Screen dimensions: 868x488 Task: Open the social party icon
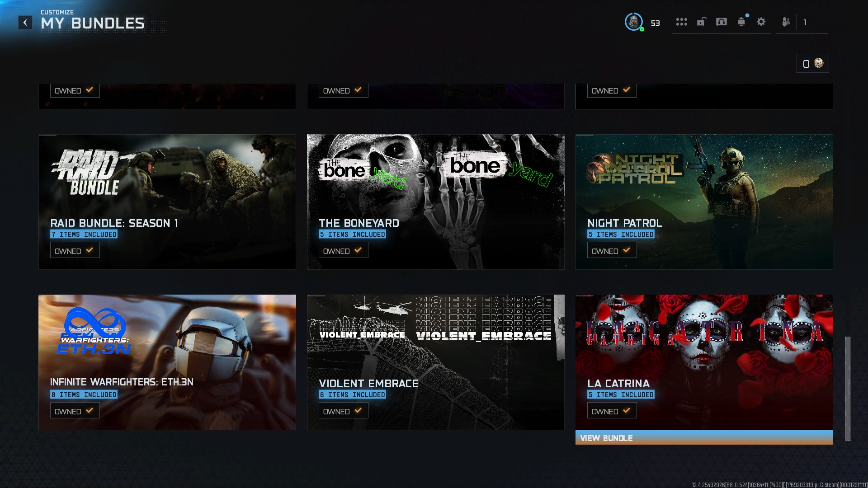pos(786,22)
